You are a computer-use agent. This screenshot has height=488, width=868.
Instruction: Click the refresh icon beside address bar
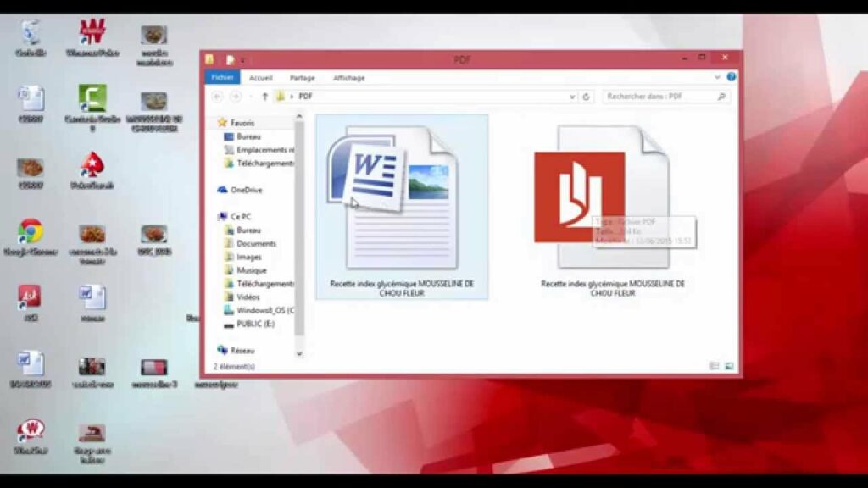coord(586,97)
